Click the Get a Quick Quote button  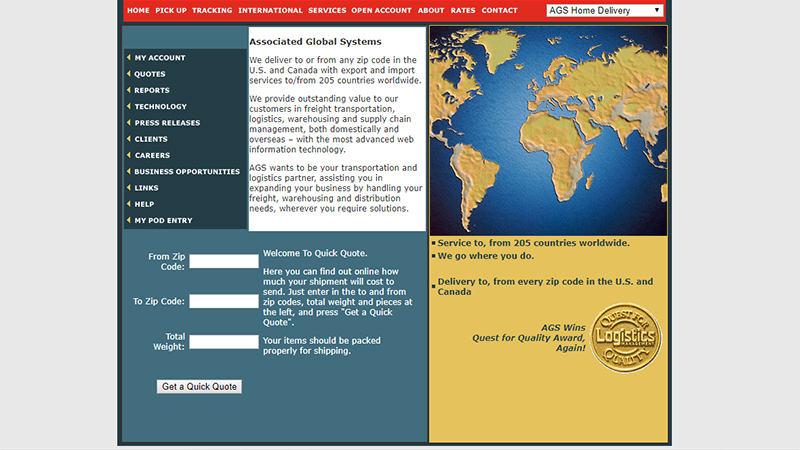coord(199,387)
